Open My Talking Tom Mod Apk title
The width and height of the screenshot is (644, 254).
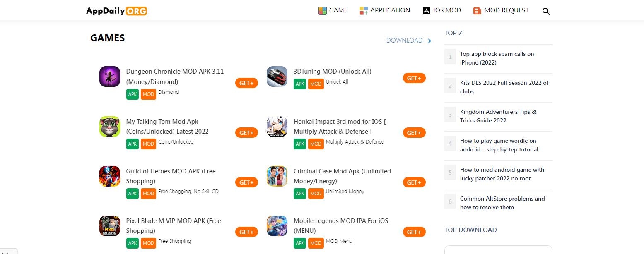(x=167, y=127)
